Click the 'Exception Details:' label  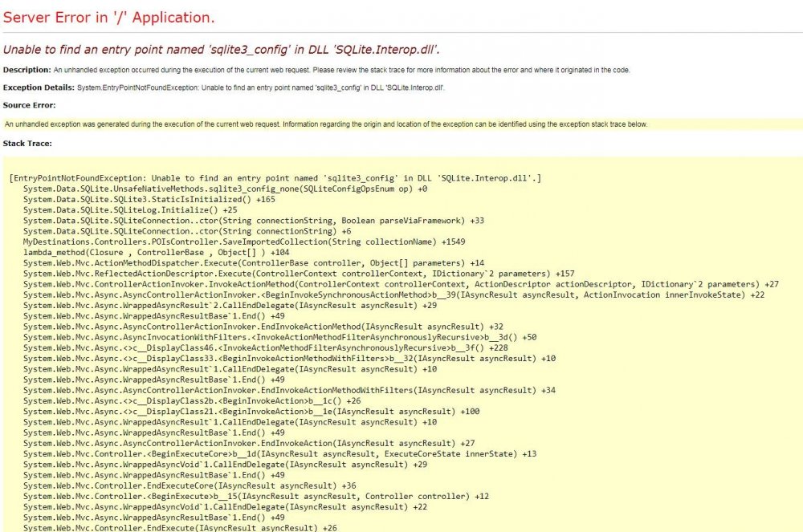point(39,87)
